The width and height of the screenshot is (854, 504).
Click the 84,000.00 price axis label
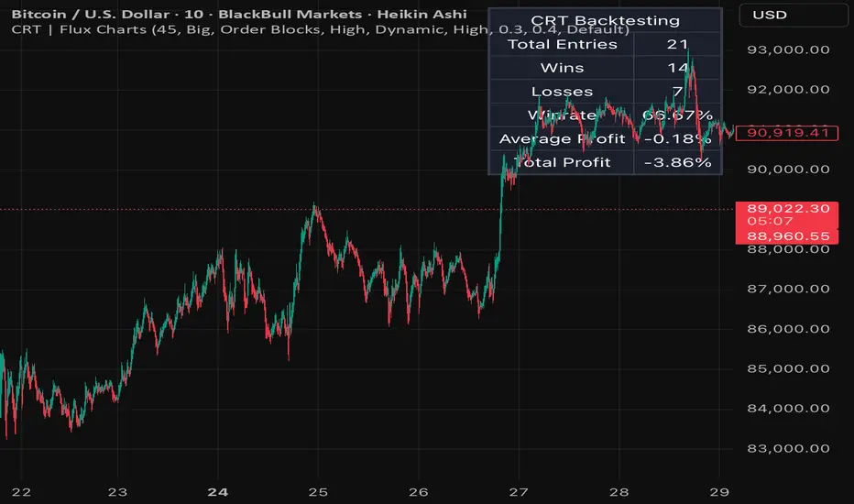click(788, 408)
